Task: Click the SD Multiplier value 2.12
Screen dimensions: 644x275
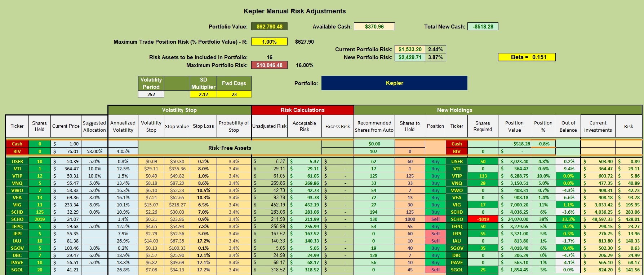Action: point(203,94)
